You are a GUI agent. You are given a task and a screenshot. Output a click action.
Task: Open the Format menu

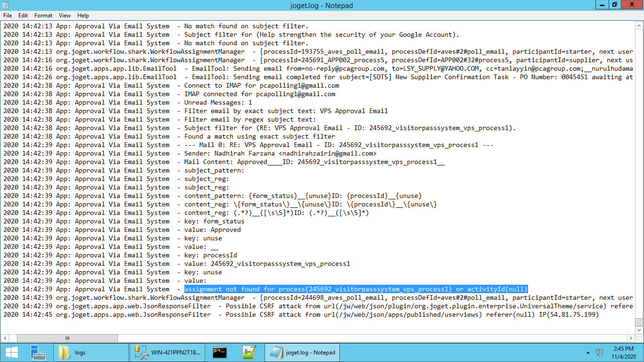43,16
